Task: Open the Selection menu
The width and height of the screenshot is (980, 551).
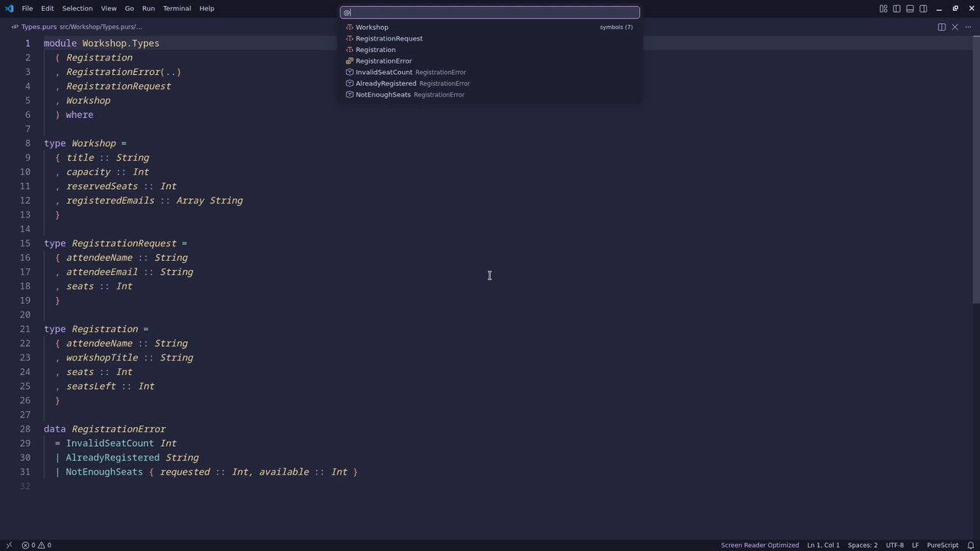Action: (x=77, y=8)
